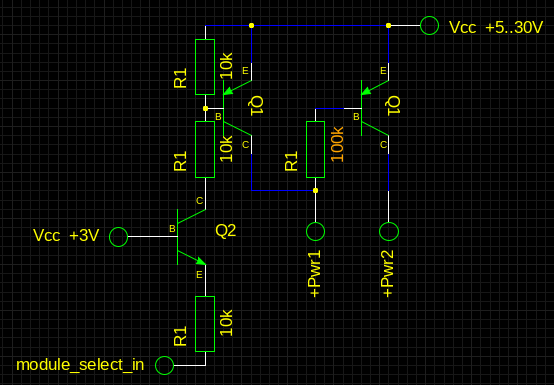Select the PNP transistor driving +Pwr2

375,108
